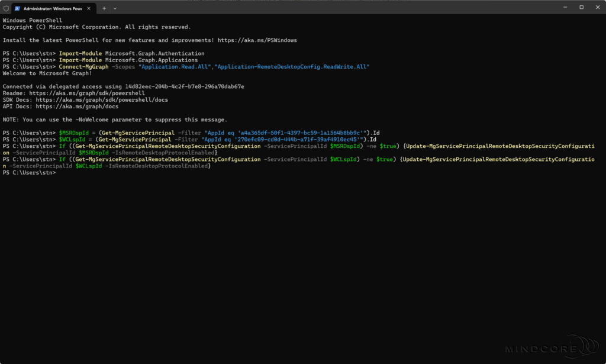Click the NOTE about -NoWelcome parameter
606x364 pixels.
(115, 120)
